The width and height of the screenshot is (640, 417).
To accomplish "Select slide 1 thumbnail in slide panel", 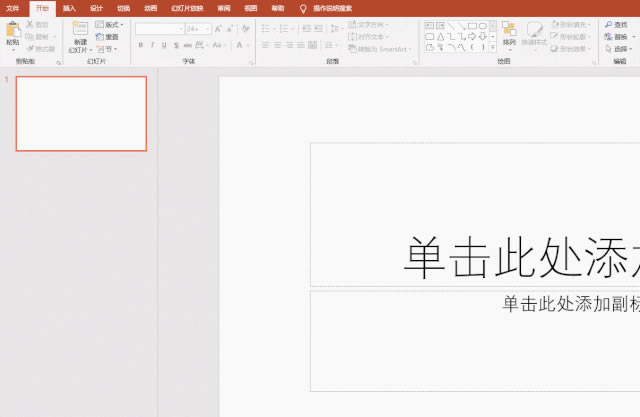I will (81, 113).
